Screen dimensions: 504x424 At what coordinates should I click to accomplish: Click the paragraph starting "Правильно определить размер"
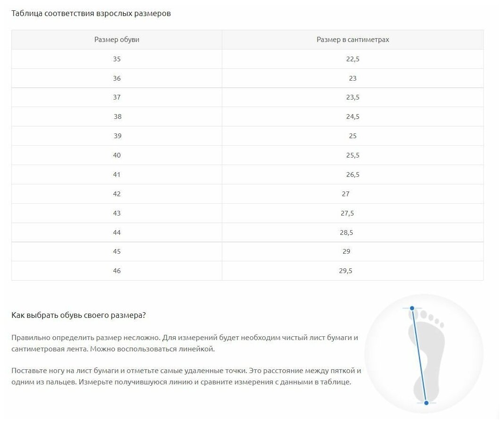point(185,343)
